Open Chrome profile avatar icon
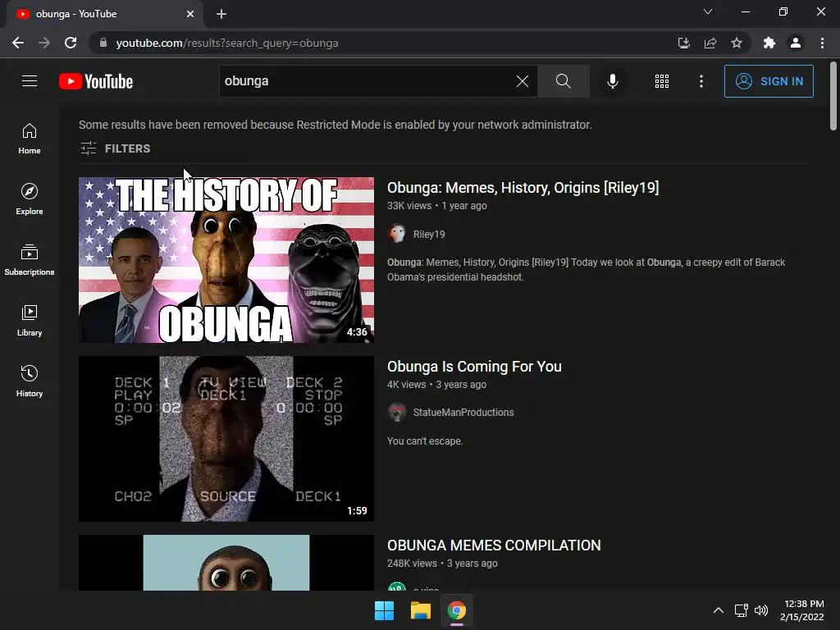The height and width of the screenshot is (630, 840). tap(796, 43)
